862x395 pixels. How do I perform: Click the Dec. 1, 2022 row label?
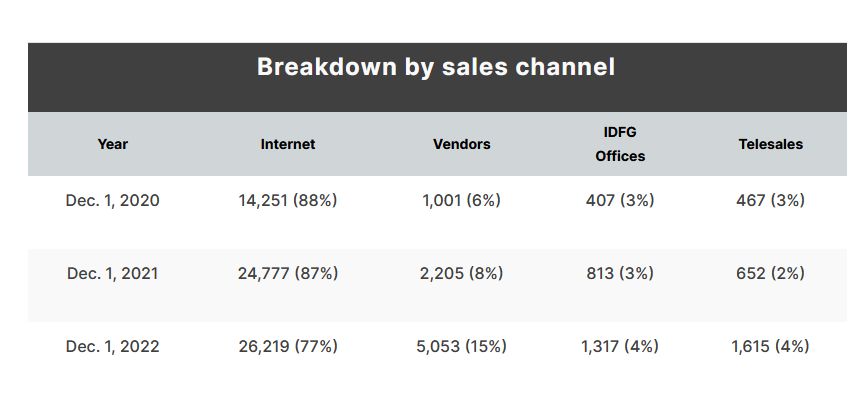(113, 347)
